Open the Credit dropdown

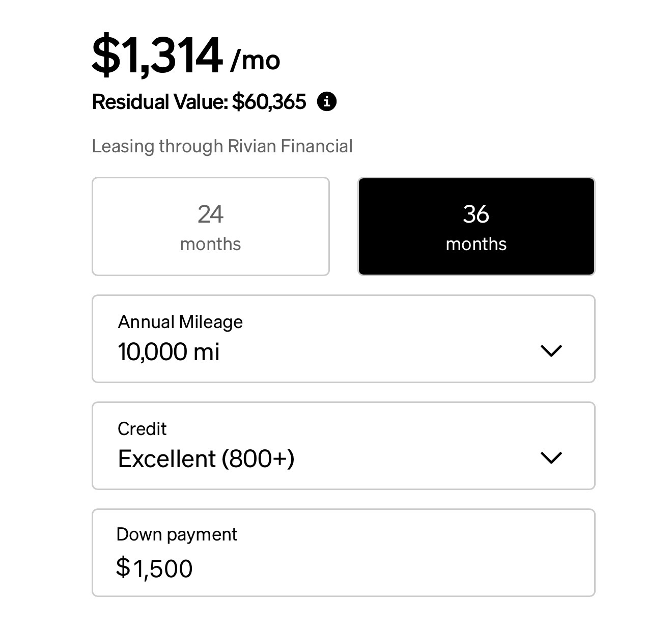(344, 446)
